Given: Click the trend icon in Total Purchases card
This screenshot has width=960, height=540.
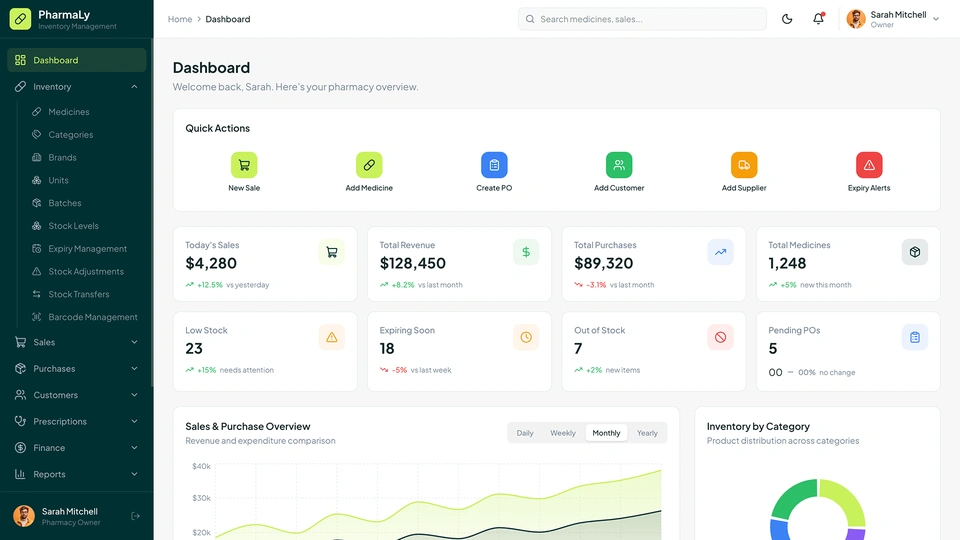Looking at the screenshot, I should click(721, 252).
